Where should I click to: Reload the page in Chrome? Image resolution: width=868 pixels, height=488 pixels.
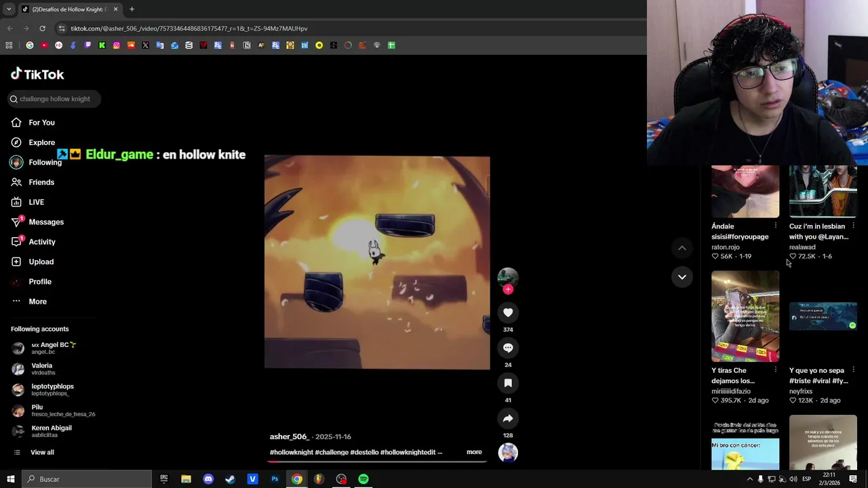point(42,28)
